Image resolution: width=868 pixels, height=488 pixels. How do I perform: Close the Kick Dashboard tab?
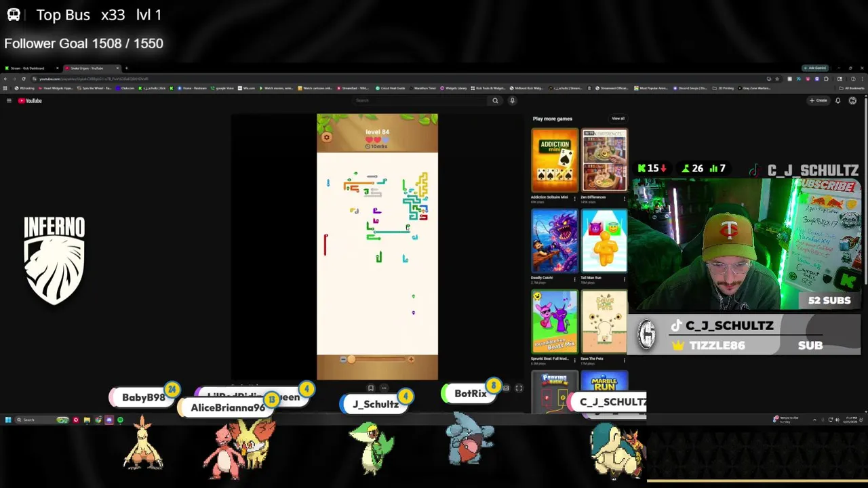click(x=58, y=68)
